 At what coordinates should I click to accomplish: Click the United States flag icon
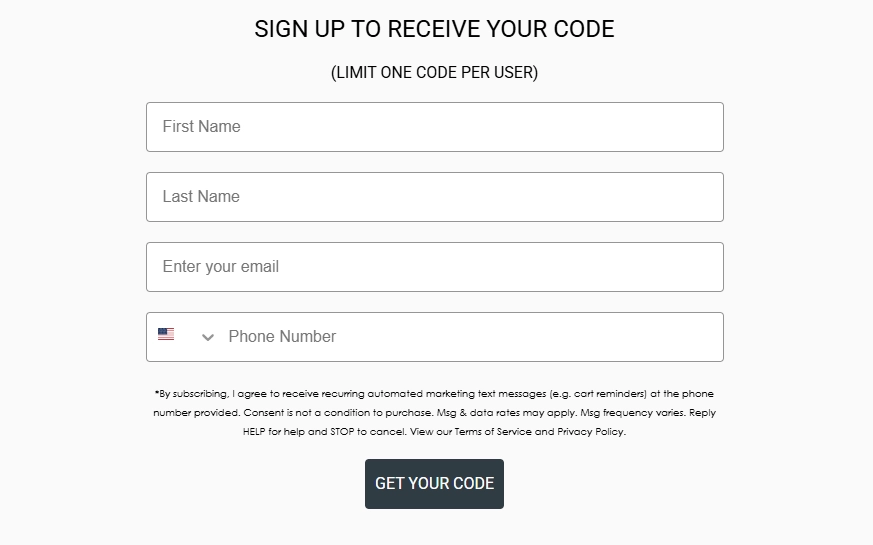click(x=166, y=335)
